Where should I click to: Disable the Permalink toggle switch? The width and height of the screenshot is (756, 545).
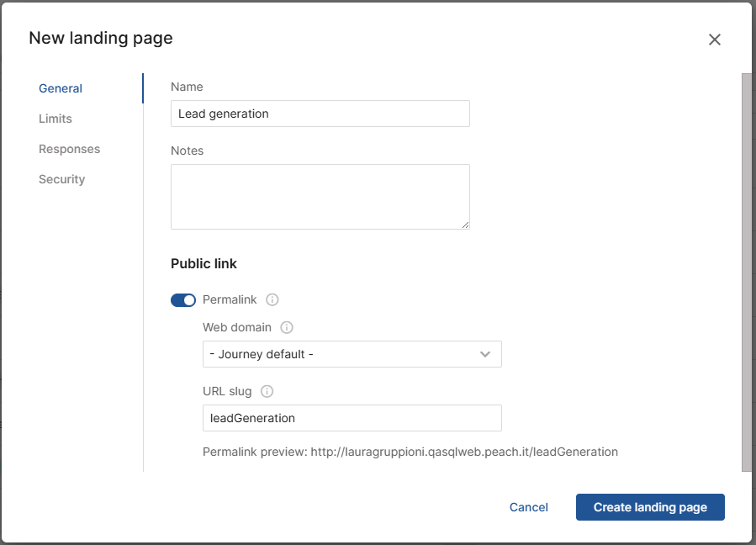183,300
